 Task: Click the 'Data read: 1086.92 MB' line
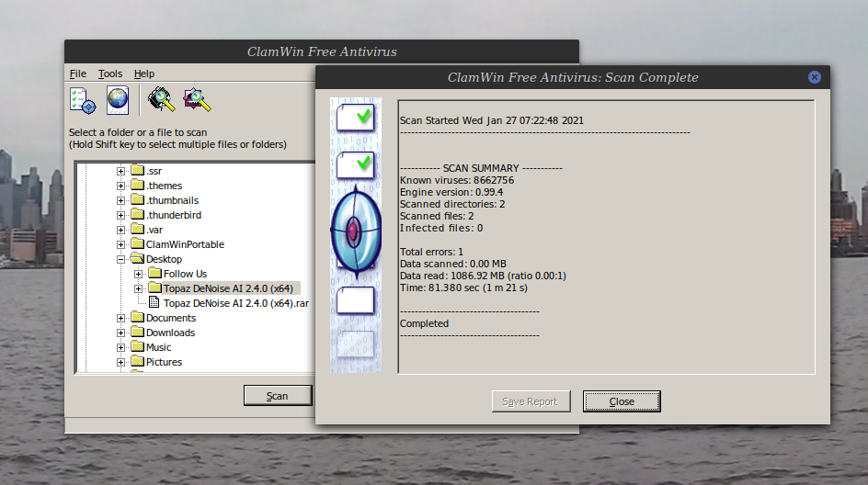click(483, 276)
